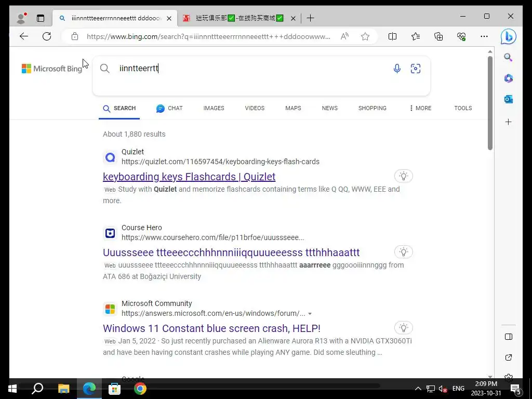Open Collections toolbar icon
Screen dimensions: 532x399
click(438, 36)
